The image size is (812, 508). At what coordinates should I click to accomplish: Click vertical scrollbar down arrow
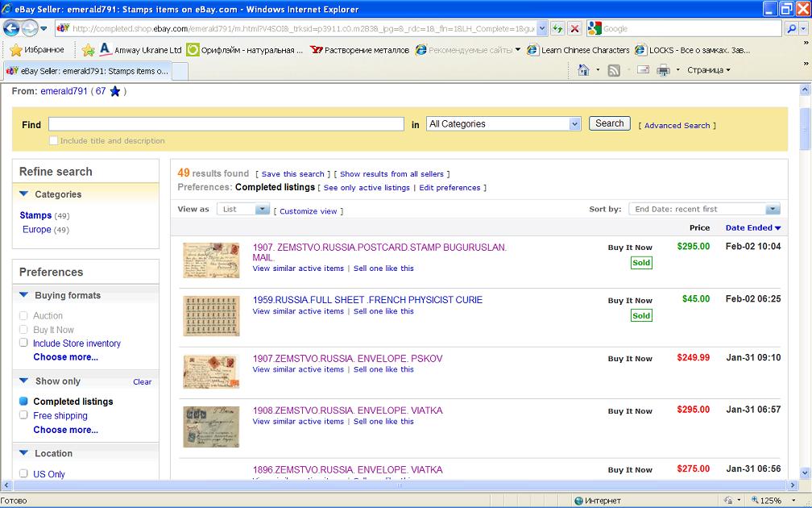click(x=805, y=473)
